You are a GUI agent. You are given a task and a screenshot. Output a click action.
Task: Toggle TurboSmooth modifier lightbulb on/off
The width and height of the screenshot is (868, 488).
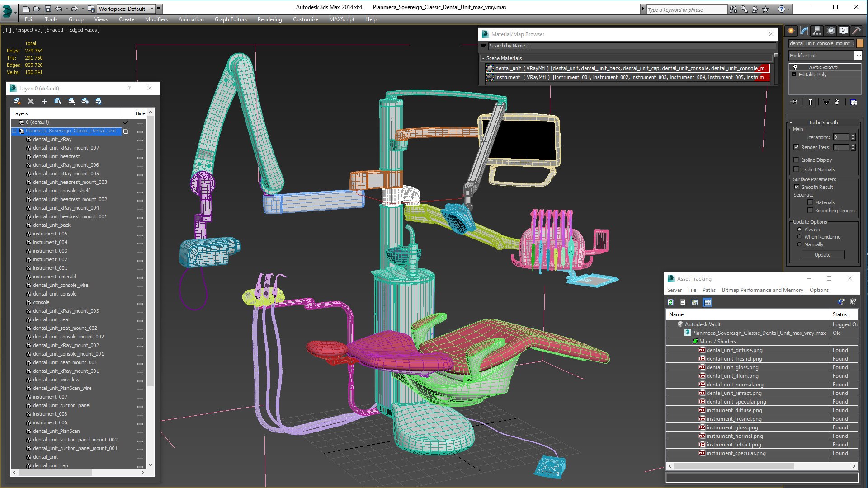795,67
